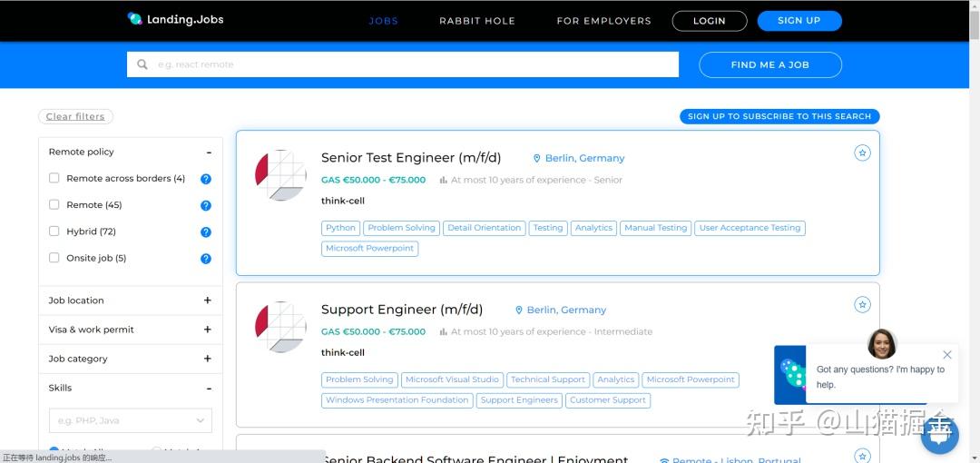Bookmark Support Engineer job star icon
The width and height of the screenshot is (980, 463).
coord(863,305)
